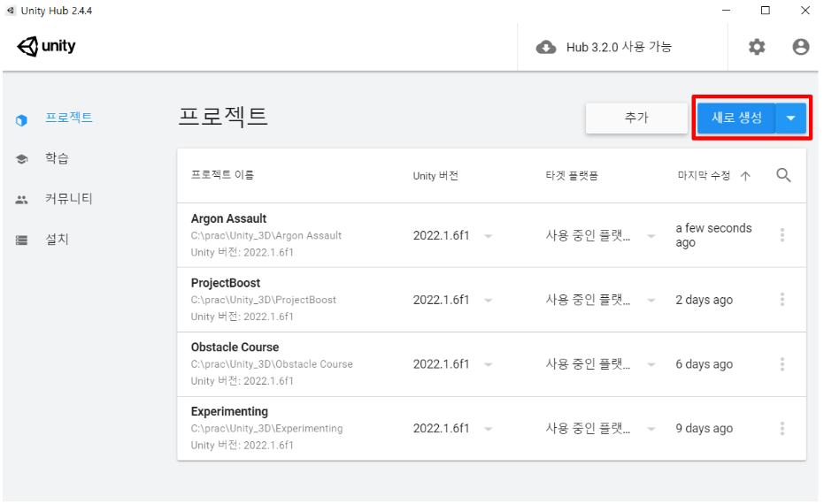This screenshot has width=824, height=504.
Task: Open target platform dropdown for Argon Assault
Action: (x=651, y=236)
